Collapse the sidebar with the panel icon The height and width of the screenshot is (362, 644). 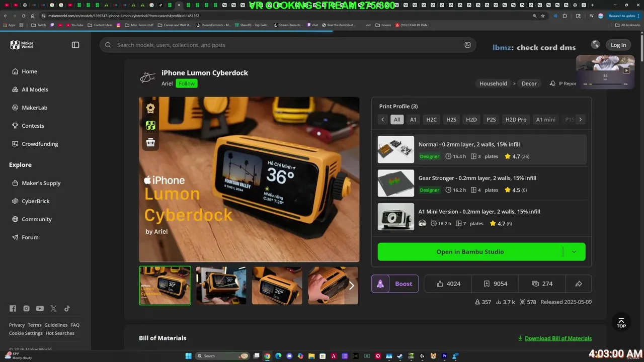(75, 45)
